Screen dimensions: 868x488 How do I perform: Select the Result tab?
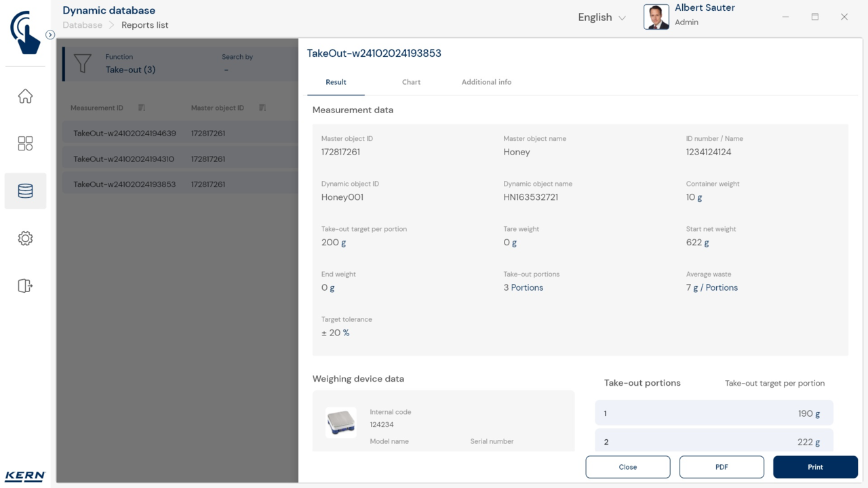tap(336, 82)
